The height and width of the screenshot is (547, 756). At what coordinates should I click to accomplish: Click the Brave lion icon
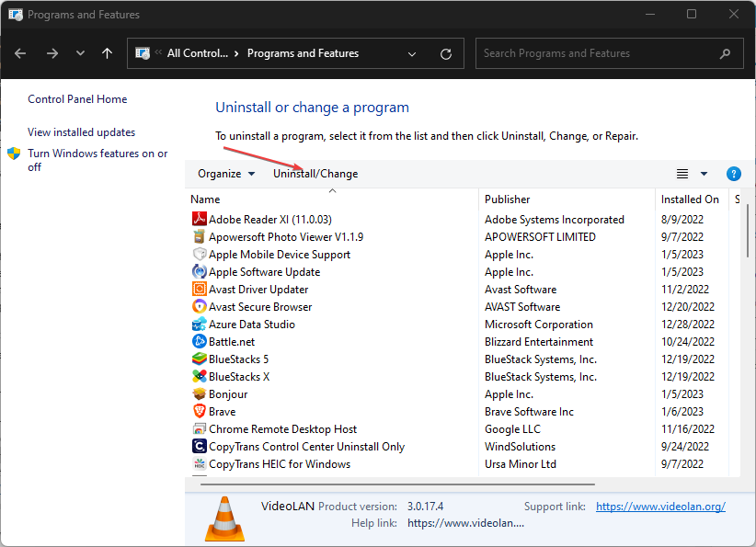200,412
